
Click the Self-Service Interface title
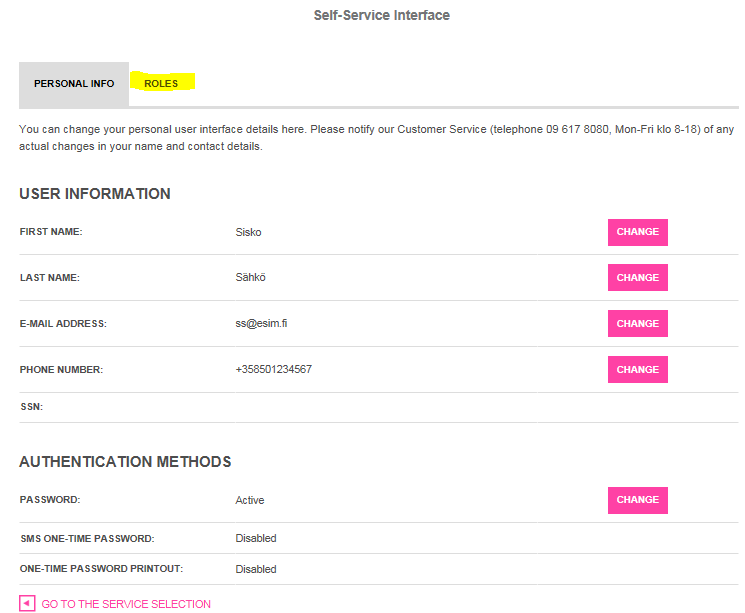[x=382, y=15]
